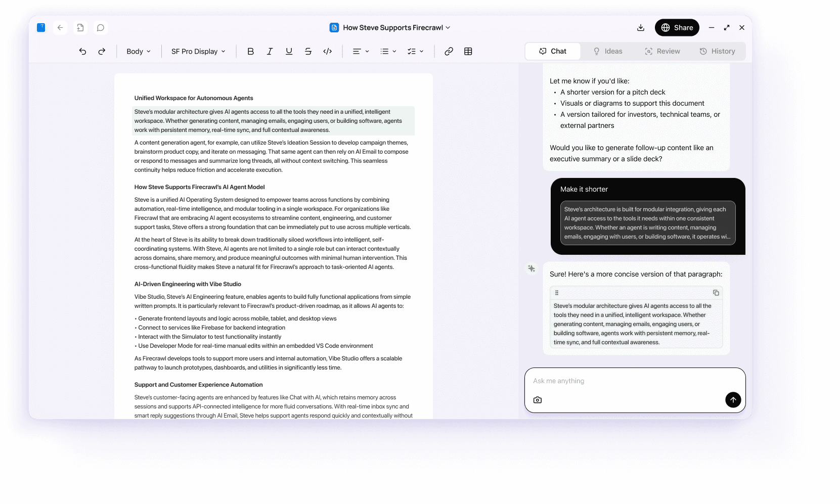Click the drag handle on response block
The image size is (840, 504).
click(557, 293)
